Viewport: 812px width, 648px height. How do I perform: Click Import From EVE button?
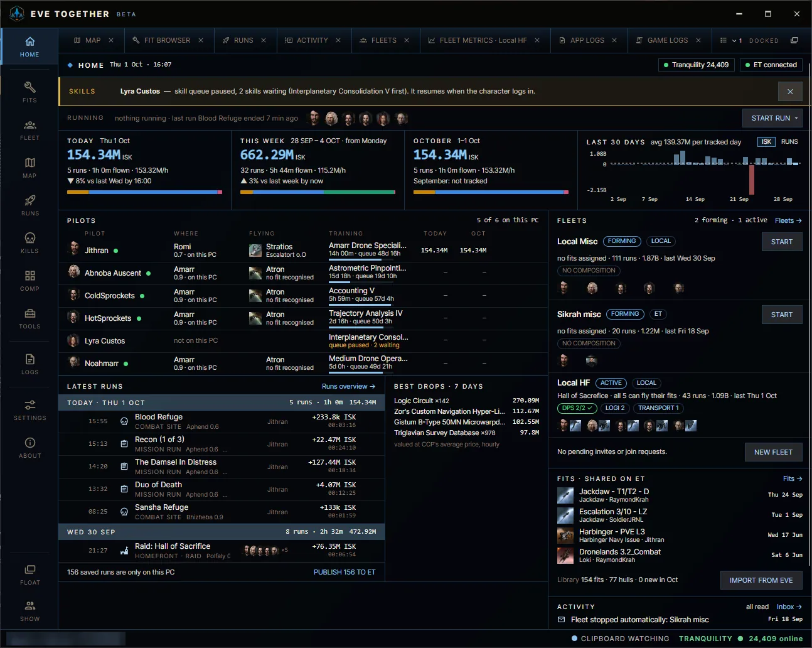click(x=761, y=580)
